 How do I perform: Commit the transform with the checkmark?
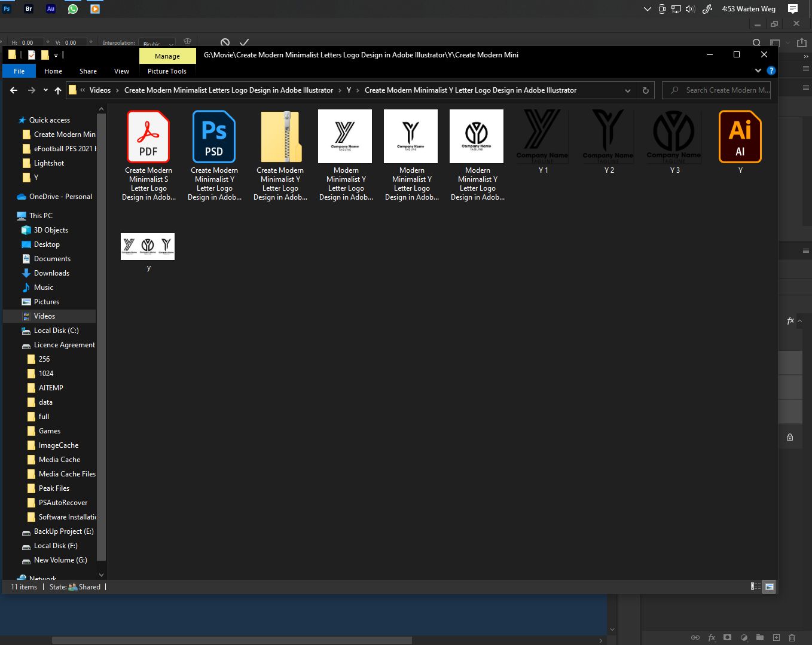[244, 42]
